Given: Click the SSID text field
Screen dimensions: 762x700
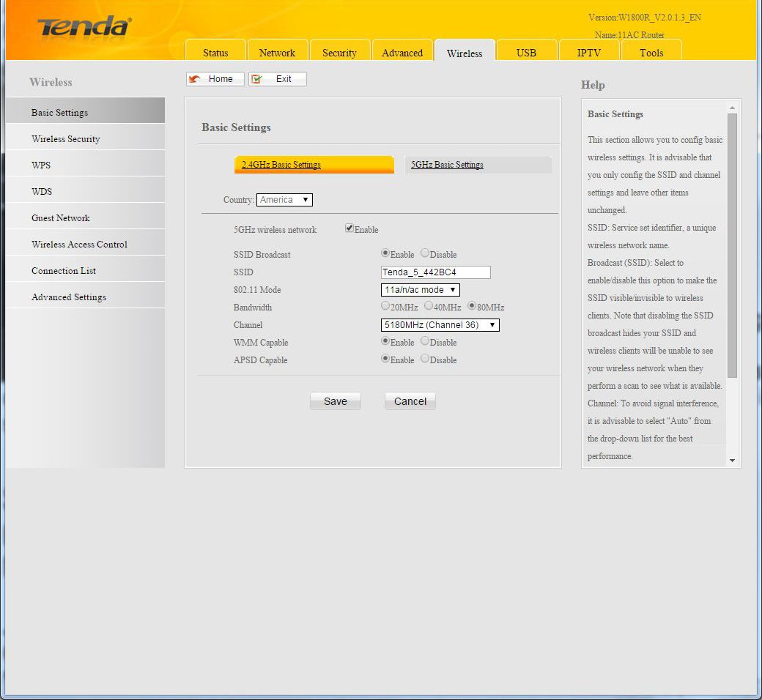Looking at the screenshot, I should point(434,272).
